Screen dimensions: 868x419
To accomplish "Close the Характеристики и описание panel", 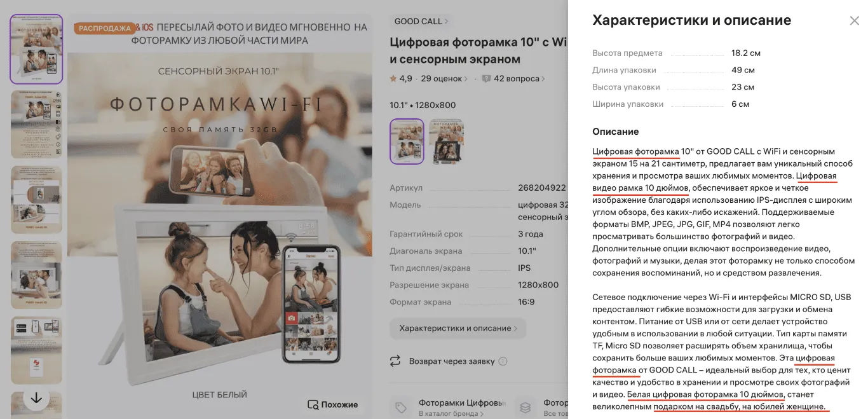I will (854, 21).
